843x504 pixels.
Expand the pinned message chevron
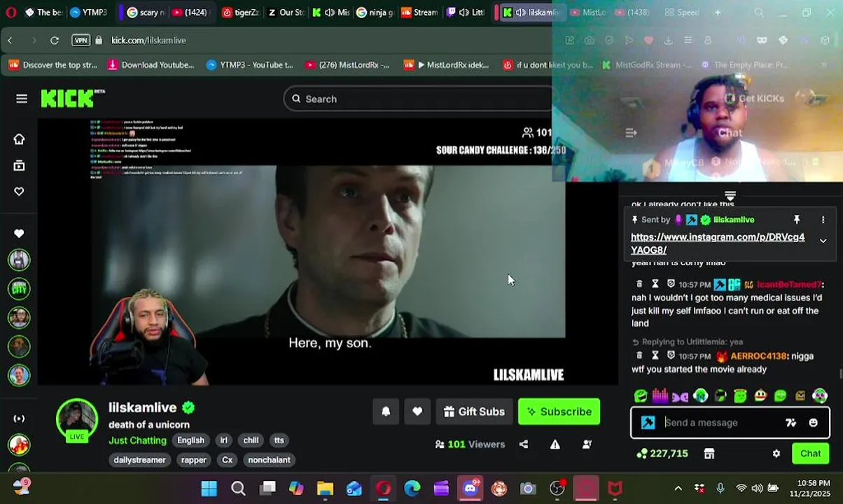tap(823, 241)
